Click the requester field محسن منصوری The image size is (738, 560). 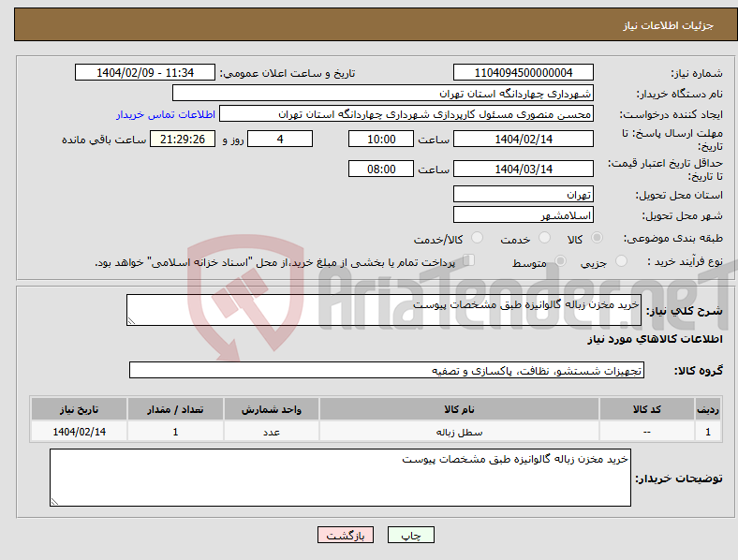tap(406, 114)
